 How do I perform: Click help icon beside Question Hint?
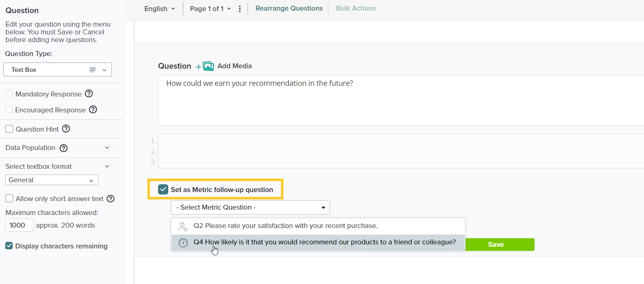[x=66, y=129]
